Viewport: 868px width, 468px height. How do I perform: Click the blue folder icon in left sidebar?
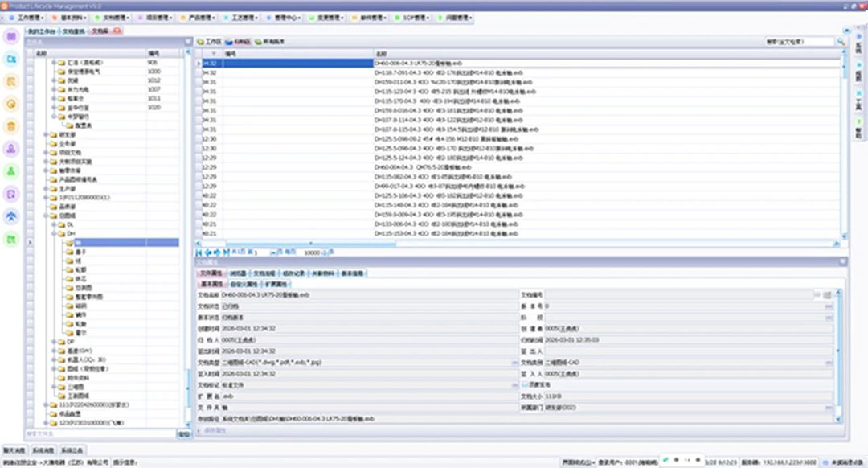[11, 60]
